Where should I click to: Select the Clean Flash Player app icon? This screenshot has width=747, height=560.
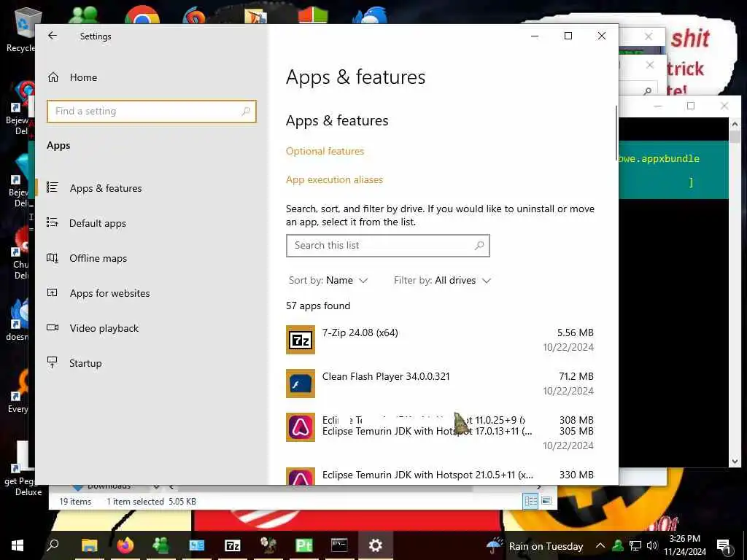(300, 384)
